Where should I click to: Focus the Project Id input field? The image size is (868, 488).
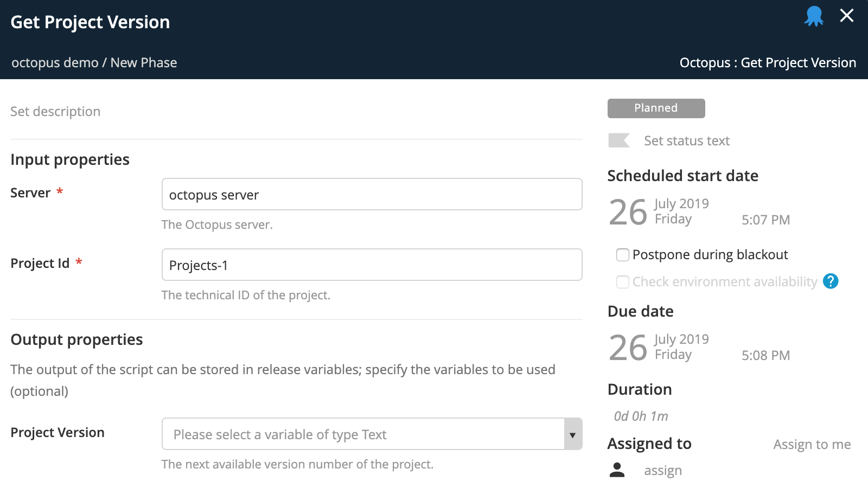372,265
